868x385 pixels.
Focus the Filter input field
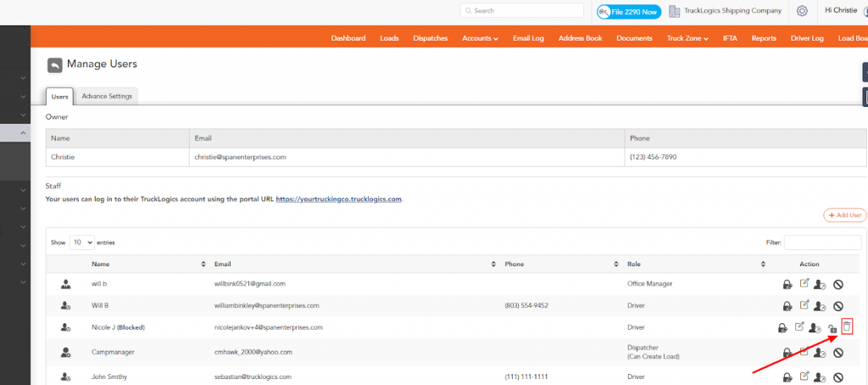pyautogui.click(x=822, y=242)
